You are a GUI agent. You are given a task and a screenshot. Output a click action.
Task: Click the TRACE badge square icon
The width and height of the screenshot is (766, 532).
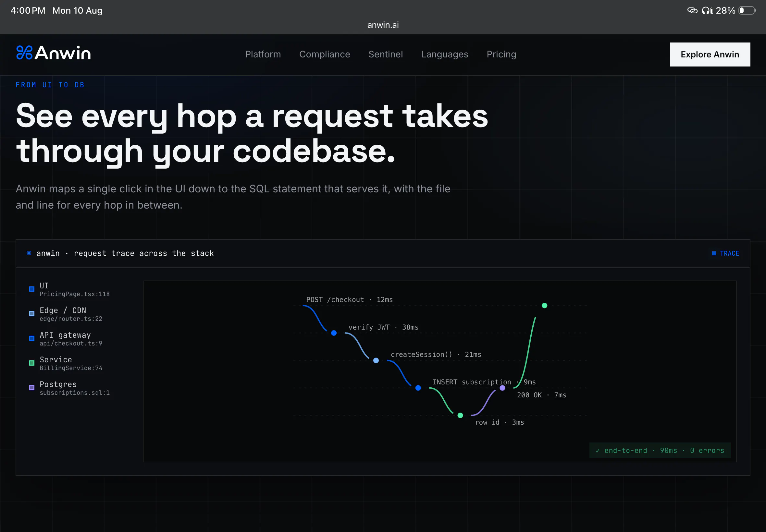point(714,253)
